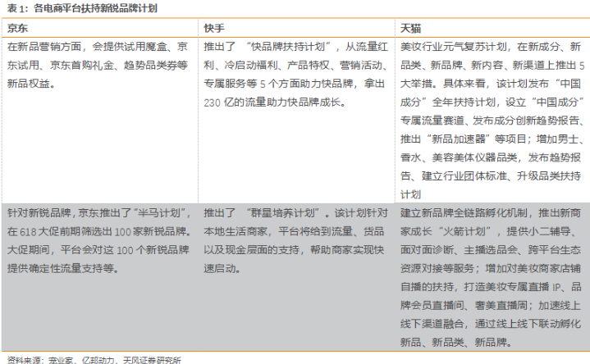This screenshot has height=364, width=590.
Task: Select the 天猫 column header
Action: [x=492, y=28]
